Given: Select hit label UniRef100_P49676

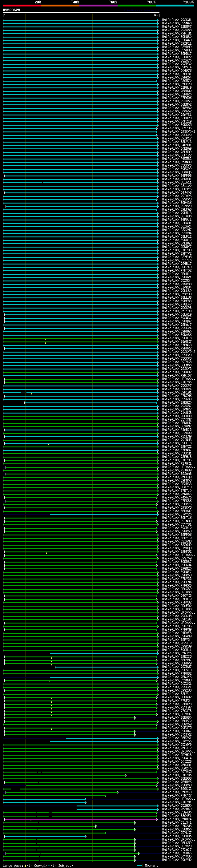Looking at the screenshot, I should click(177, 497).
